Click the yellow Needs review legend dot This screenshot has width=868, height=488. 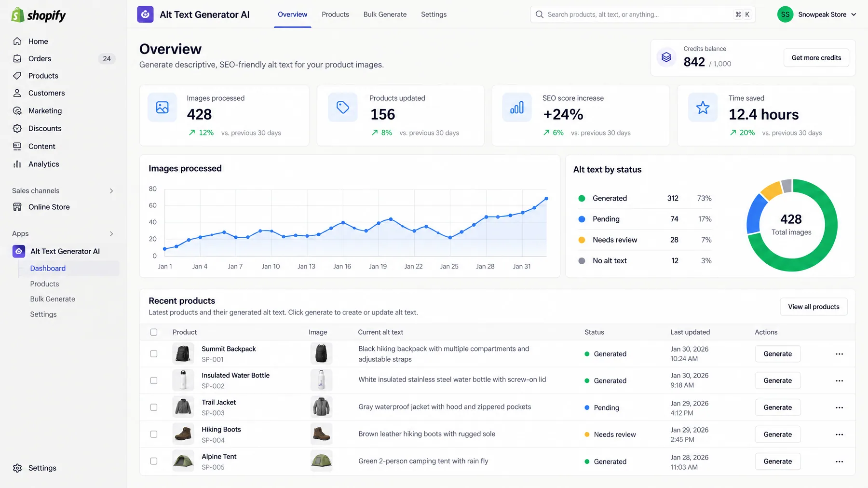582,240
